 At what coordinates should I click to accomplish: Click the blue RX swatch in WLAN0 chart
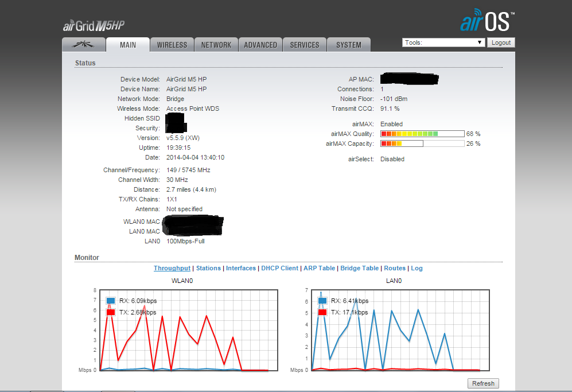pos(111,301)
